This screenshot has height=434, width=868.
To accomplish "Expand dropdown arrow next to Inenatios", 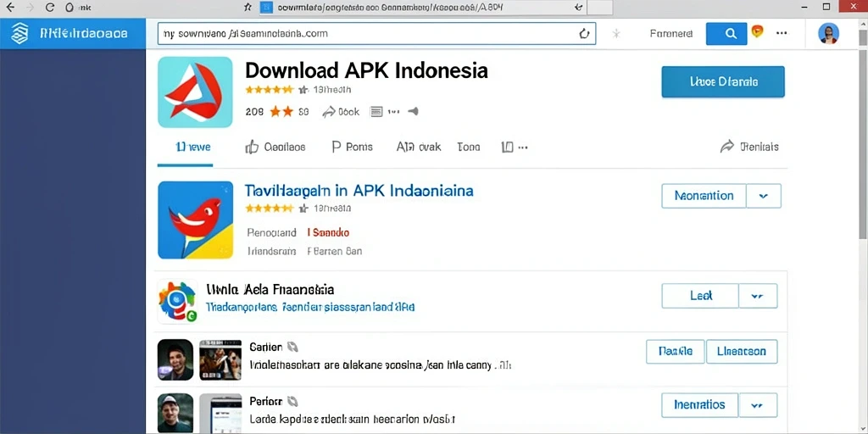I will click(758, 404).
